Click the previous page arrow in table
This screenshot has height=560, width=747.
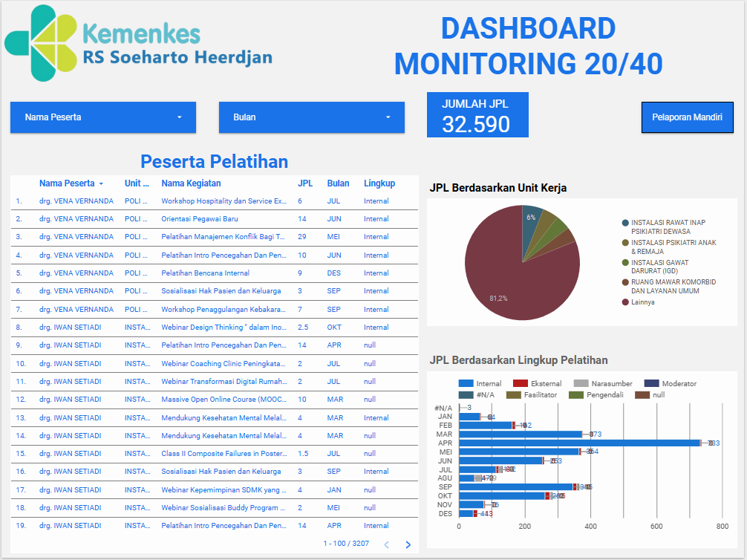386,544
